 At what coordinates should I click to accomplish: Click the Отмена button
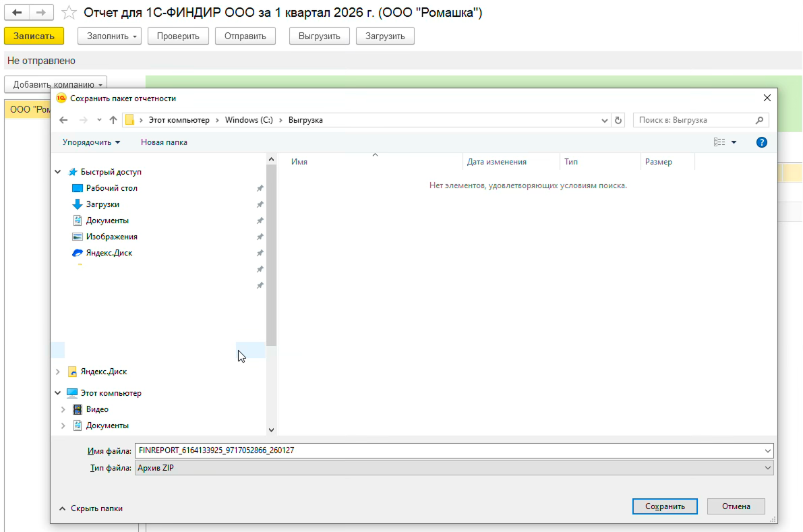pos(736,506)
